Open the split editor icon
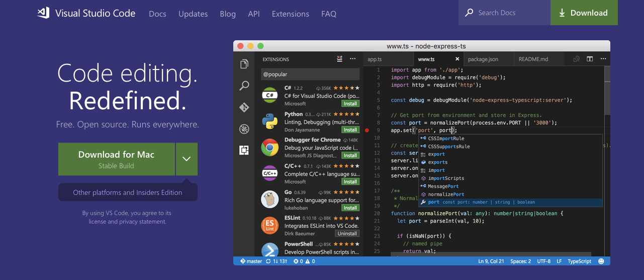The width and height of the screenshot is (644, 280). (590, 59)
